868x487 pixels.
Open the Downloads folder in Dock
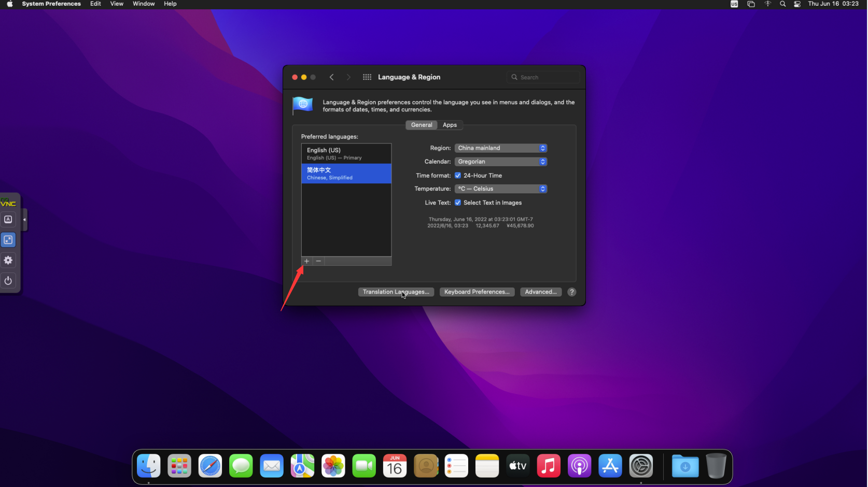[x=685, y=466]
